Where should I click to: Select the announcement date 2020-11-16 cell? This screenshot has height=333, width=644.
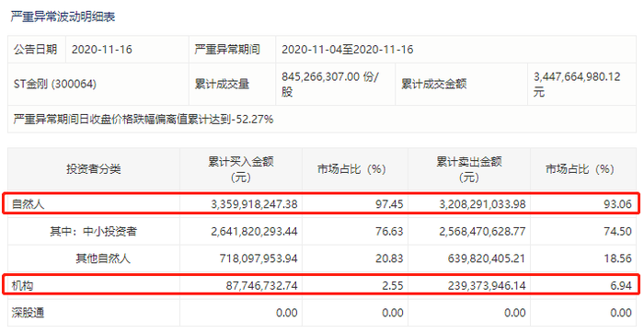(102, 50)
